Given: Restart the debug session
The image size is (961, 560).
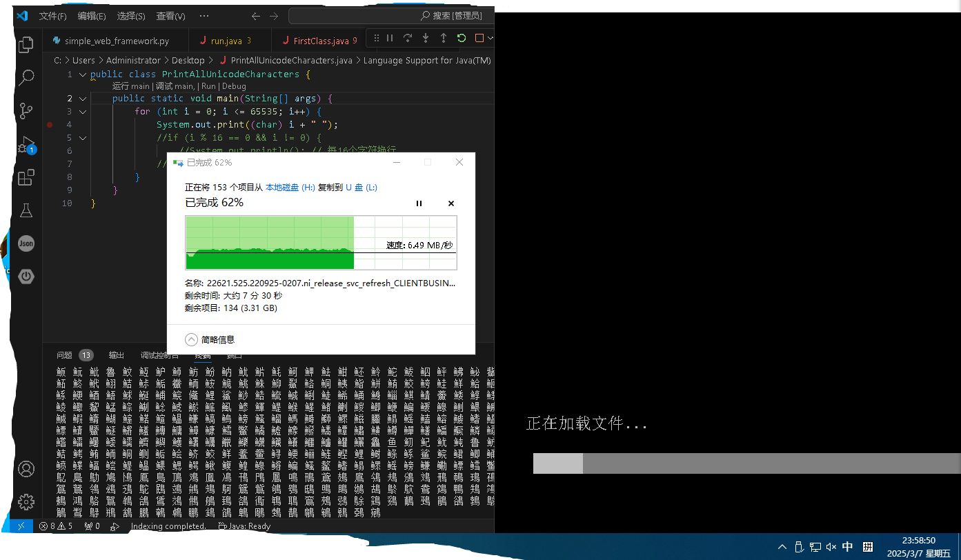Looking at the screenshot, I should click(x=462, y=38).
